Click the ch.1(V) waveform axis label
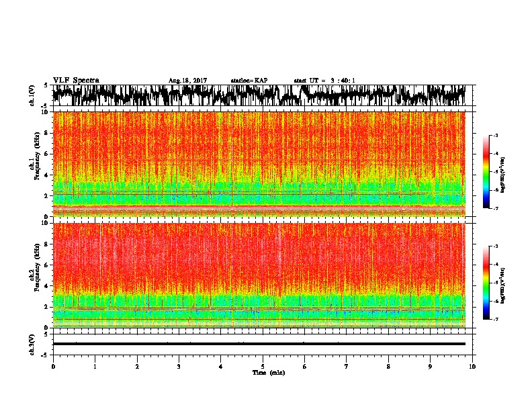The height and width of the screenshot is (411, 532). coord(32,95)
